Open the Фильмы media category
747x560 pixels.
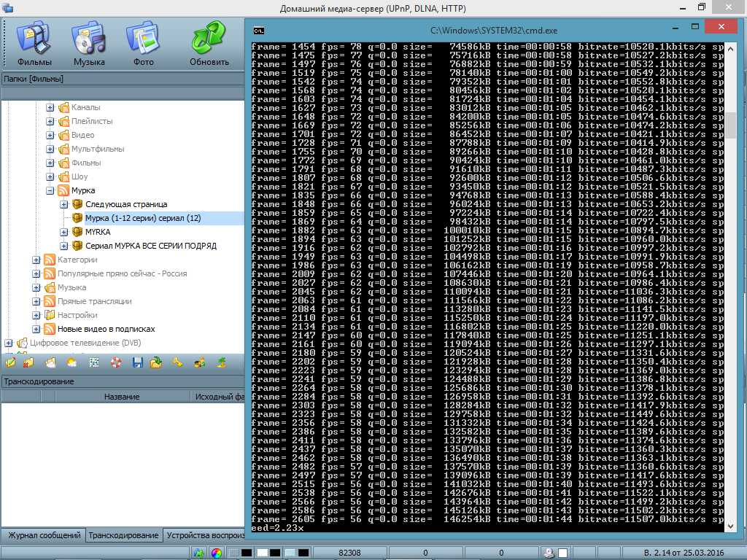pos(34,44)
